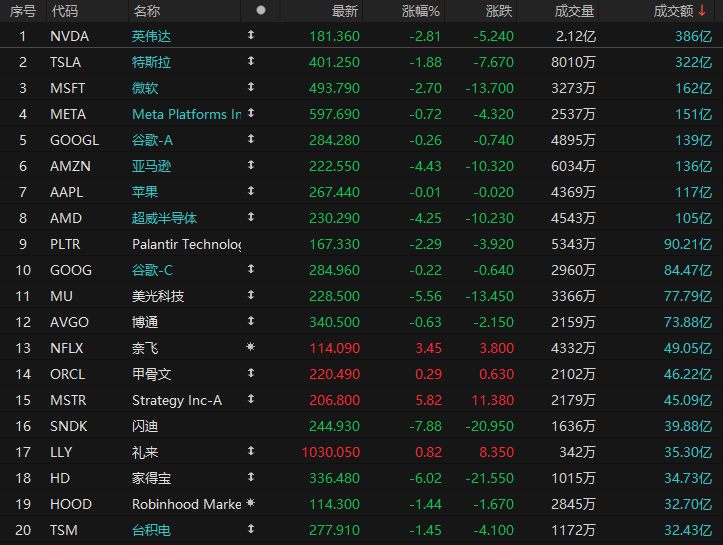
Task: Open the 谷歌-A stock name
Action: 152,140
